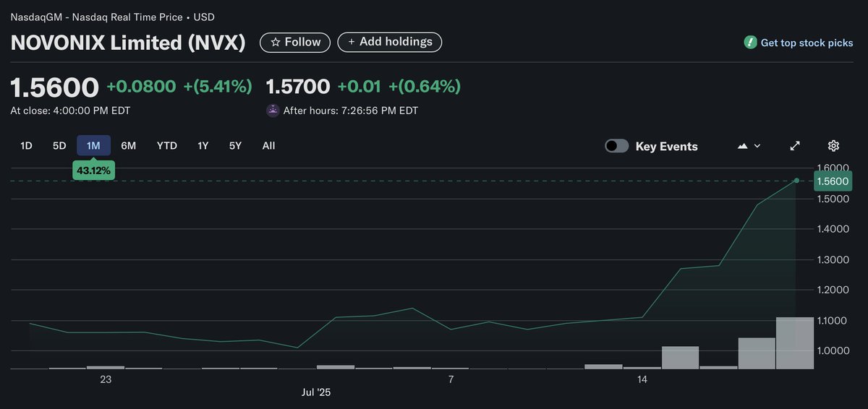Image resolution: width=868 pixels, height=409 pixels.
Task: Click the 7 date axis label
Action: [451, 379]
